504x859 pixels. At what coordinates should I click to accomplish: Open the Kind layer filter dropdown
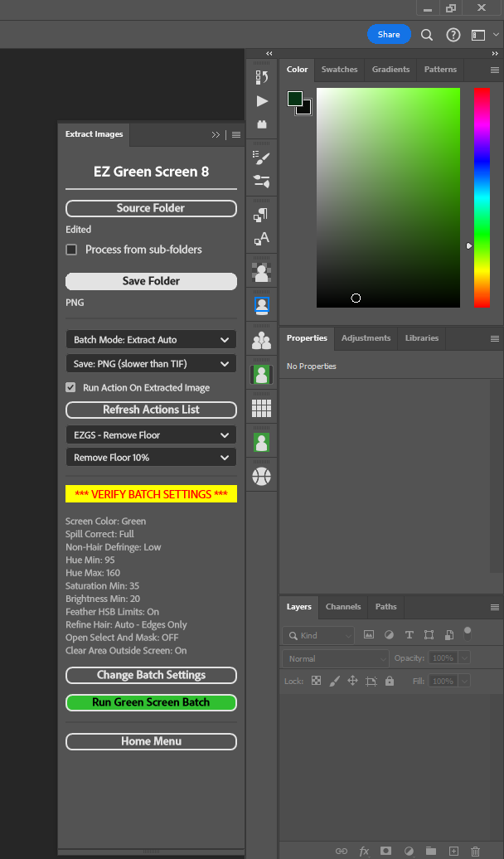click(x=317, y=635)
